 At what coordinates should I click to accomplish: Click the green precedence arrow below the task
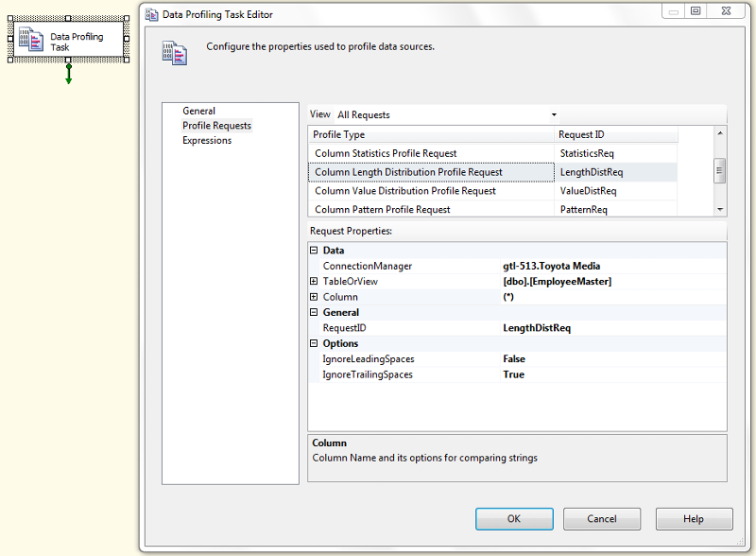point(68,74)
